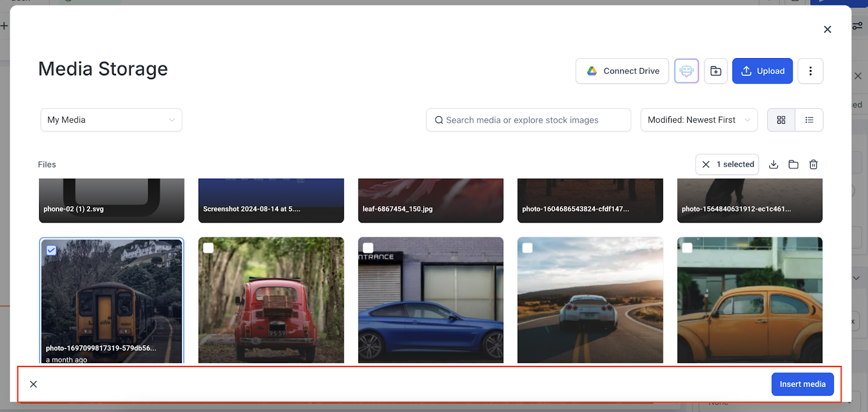Viewport: 868px width, 412px height.
Task: Select the leaf-6867454_150.jpg thumbnail
Action: point(431,200)
